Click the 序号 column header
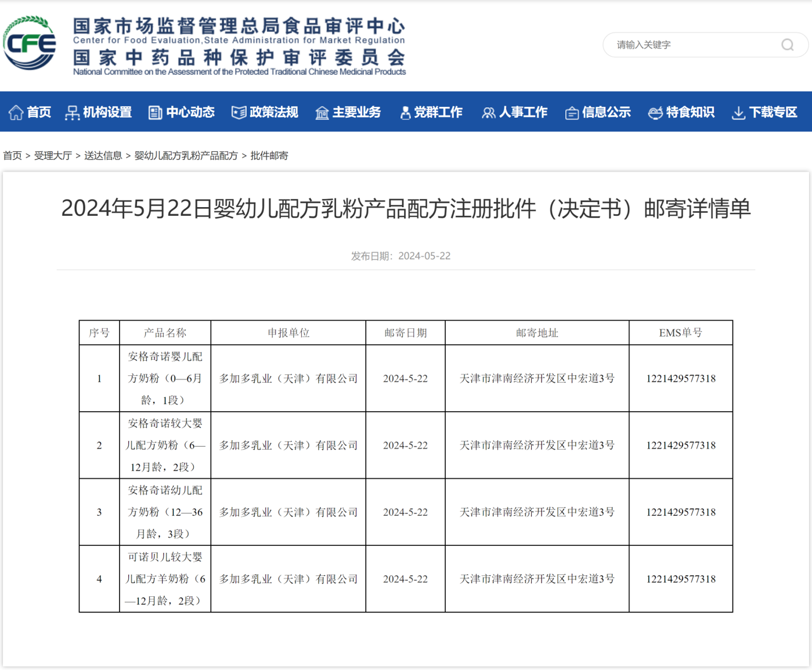Viewport: 812px width, 670px height. (99, 333)
